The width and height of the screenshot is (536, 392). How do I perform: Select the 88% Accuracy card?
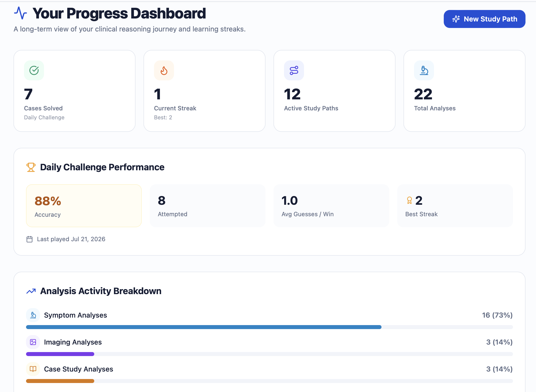coord(84,206)
